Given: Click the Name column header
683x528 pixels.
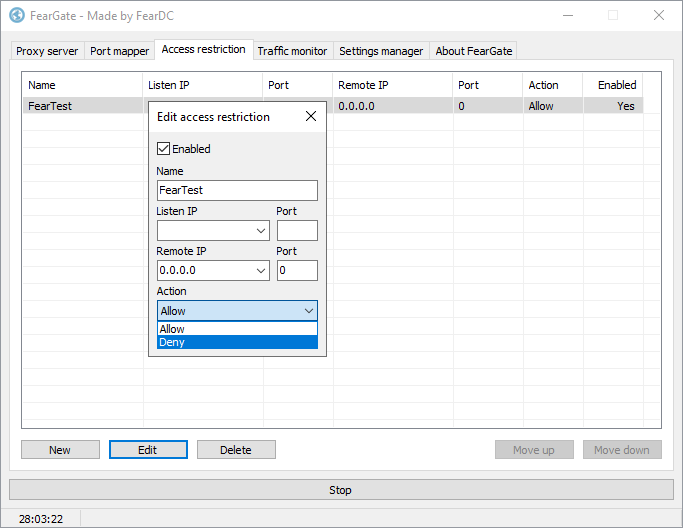Looking at the screenshot, I should click(83, 85).
